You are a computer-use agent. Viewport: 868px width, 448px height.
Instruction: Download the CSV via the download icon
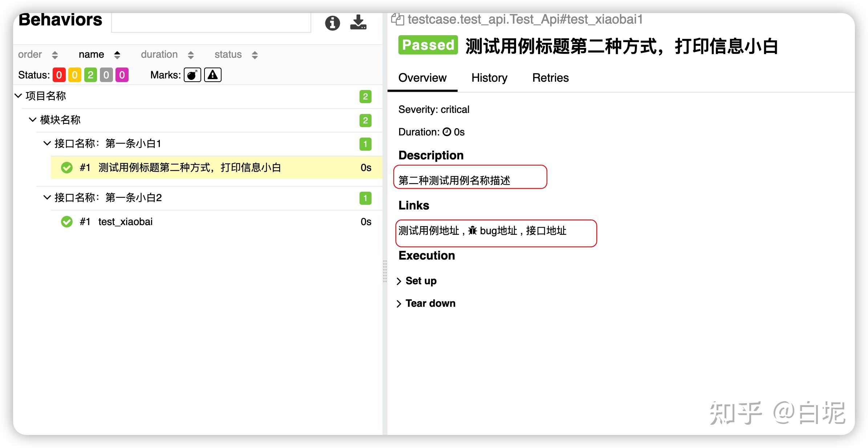pos(358,23)
